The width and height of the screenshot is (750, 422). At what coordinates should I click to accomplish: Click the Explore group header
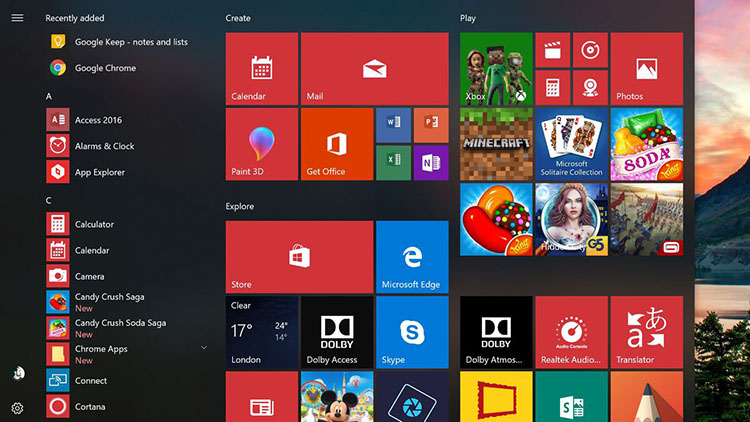click(240, 206)
